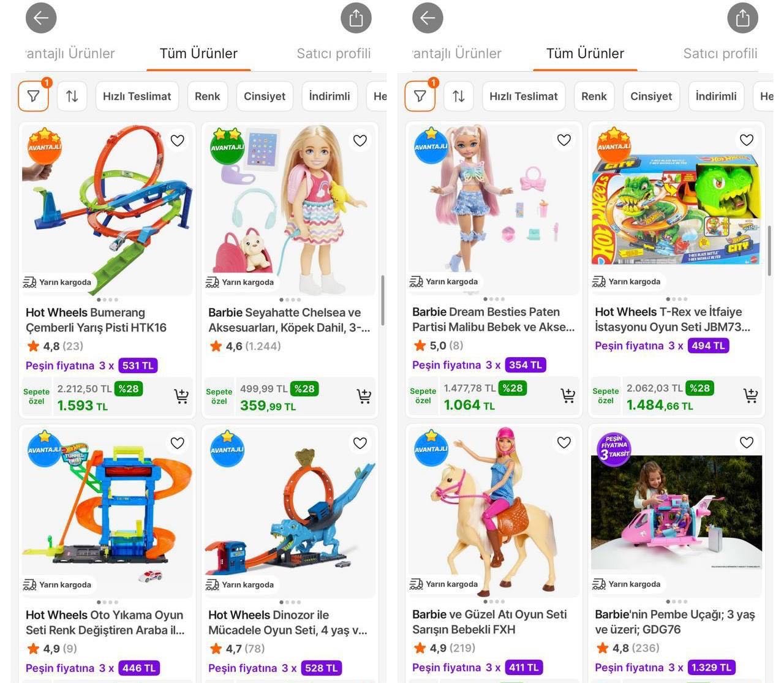Tap the back arrow in left screen
This screenshot has height=683, width=784.
point(41,18)
